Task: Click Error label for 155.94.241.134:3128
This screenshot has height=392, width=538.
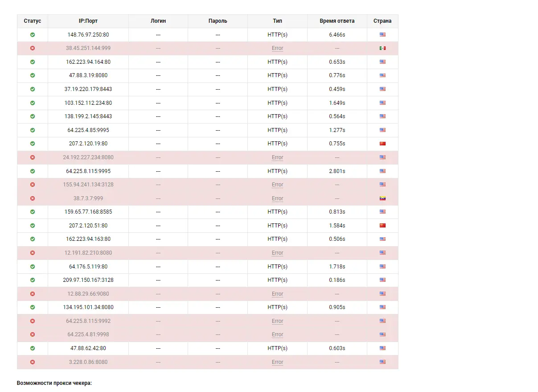Action: pyautogui.click(x=277, y=185)
